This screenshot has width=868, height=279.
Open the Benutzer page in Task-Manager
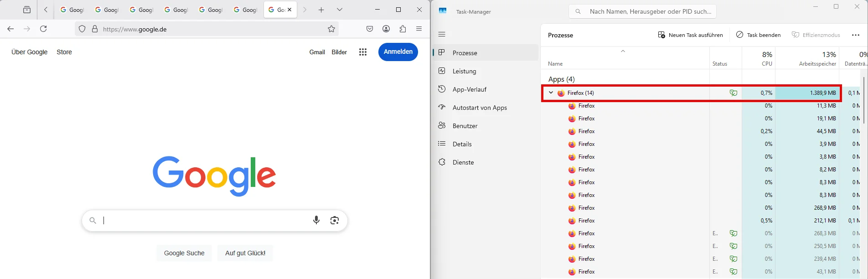click(486, 126)
